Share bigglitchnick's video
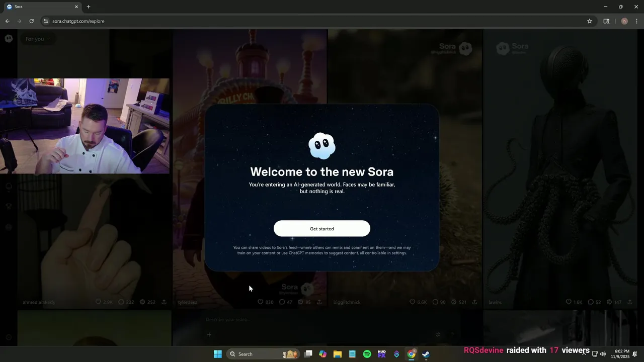644x362 pixels. 475,302
